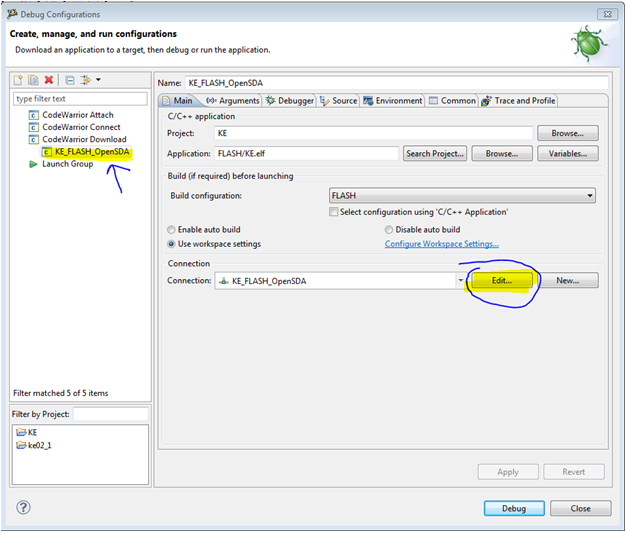Click in the Application path field
627x534 pixels.
[x=307, y=154]
